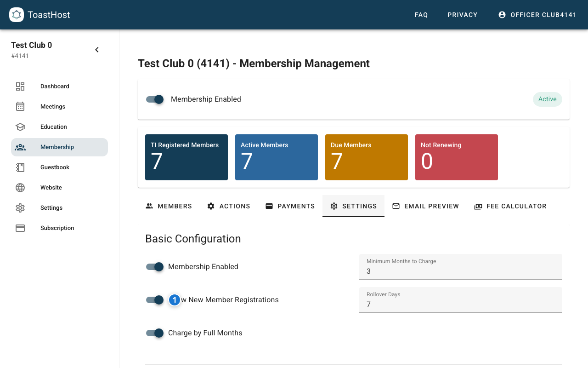Open the Fee Calculator tab
Screen dimensions: 588x368
coord(510,206)
